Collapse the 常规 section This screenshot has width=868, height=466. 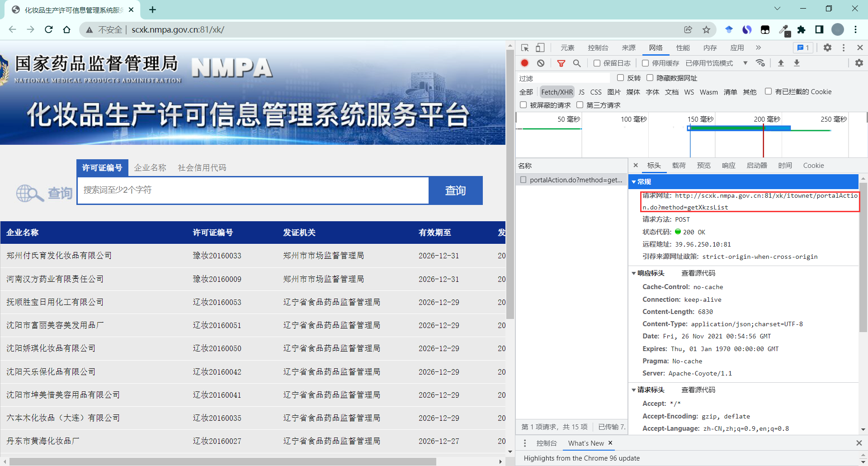634,182
